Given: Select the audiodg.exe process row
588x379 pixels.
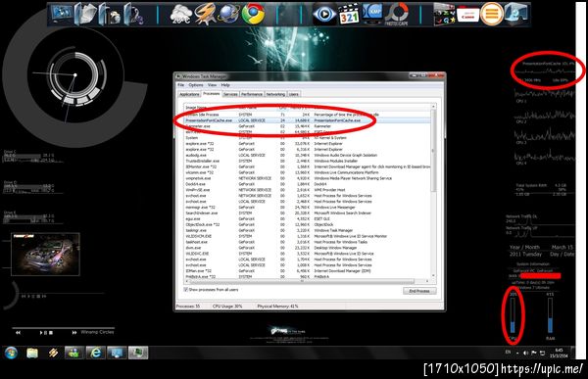Looking at the screenshot, I should [308, 155].
